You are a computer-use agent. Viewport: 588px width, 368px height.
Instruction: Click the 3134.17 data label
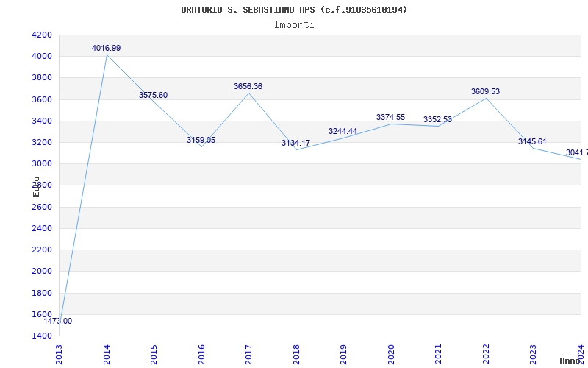pos(296,143)
